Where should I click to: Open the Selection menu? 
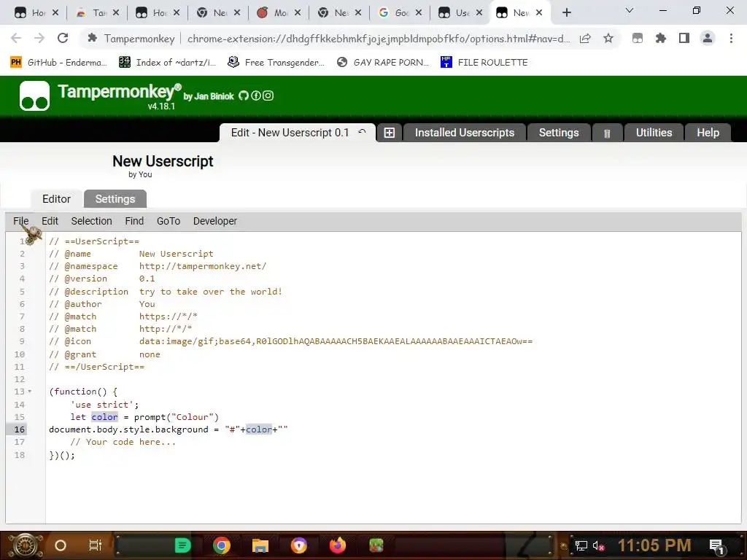click(91, 221)
